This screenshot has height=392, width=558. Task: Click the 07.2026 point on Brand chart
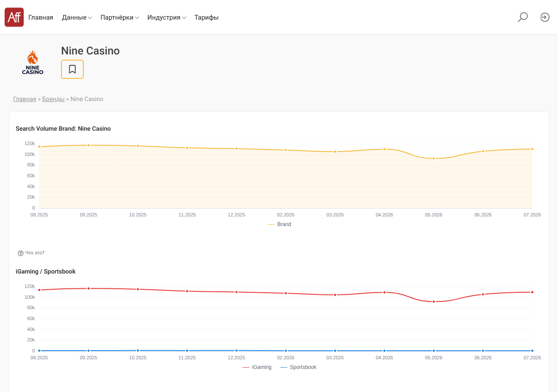click(x=532, y=149)
